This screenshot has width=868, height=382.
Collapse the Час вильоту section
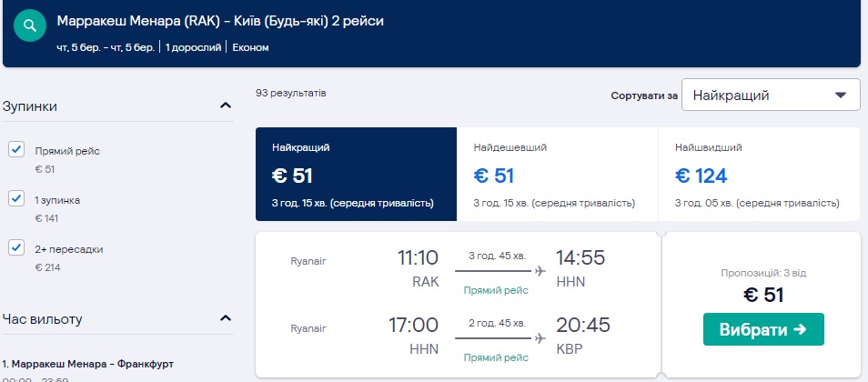pos(226,318)
